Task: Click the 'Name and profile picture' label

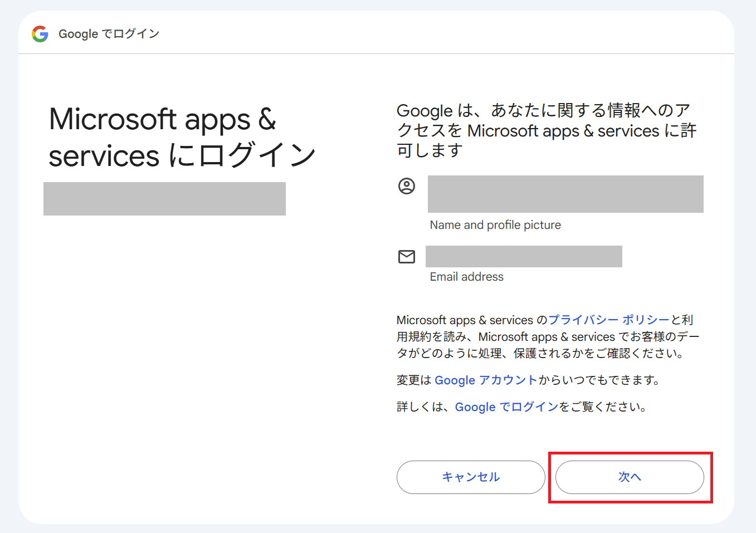Action: point(495,225)
